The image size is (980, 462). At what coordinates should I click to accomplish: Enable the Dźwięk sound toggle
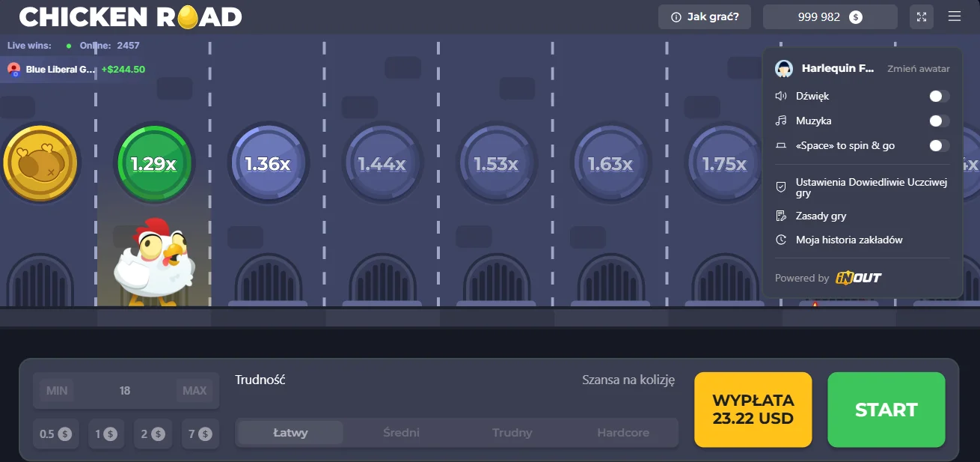[x=939, y=96]
